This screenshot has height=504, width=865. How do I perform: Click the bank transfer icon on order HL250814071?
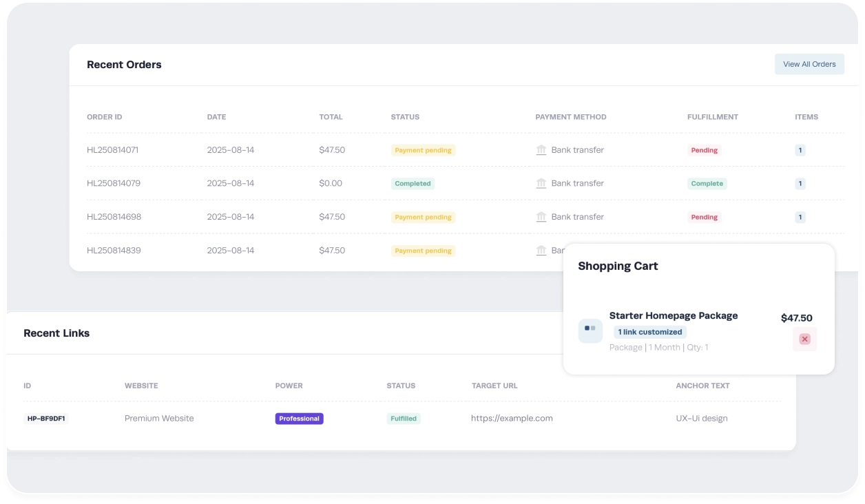tap(541, 149)
